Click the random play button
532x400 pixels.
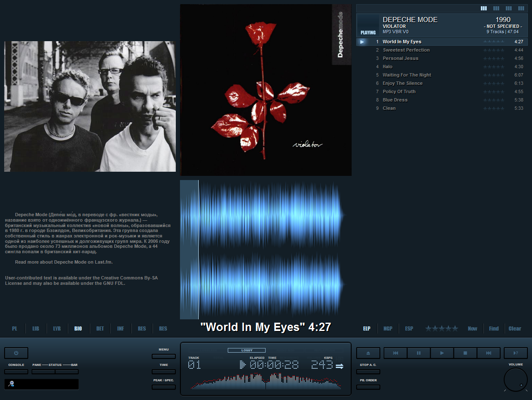pos(516,353)
